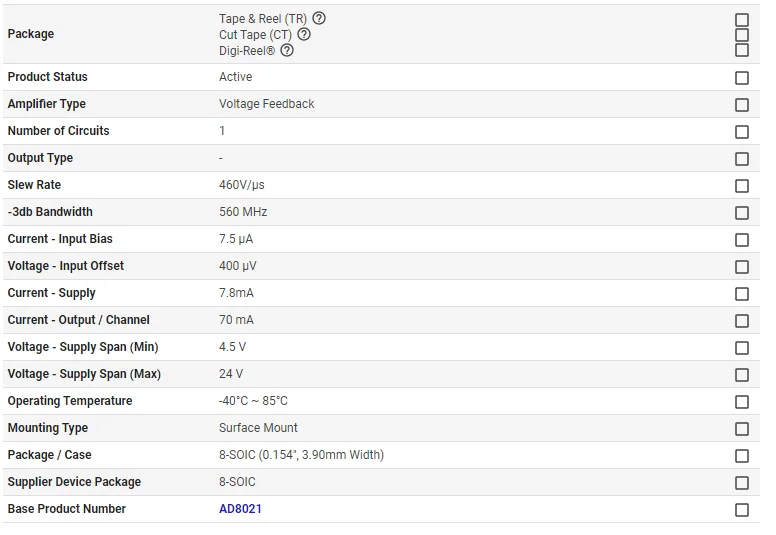776x535 pixels.
Task: Tick the Voltage - Input Offset checkbox
Action: pos(742,267)
